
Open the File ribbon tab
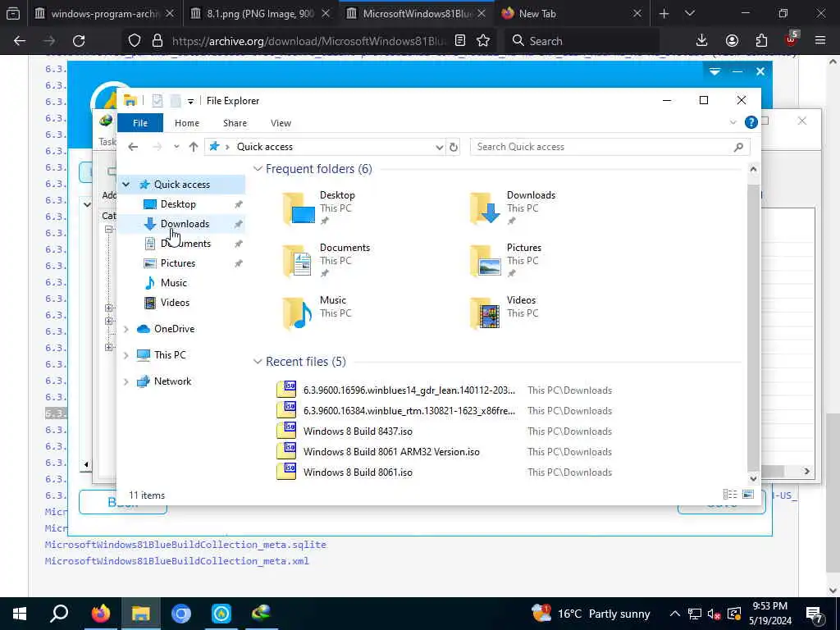(x=139, y=123)
